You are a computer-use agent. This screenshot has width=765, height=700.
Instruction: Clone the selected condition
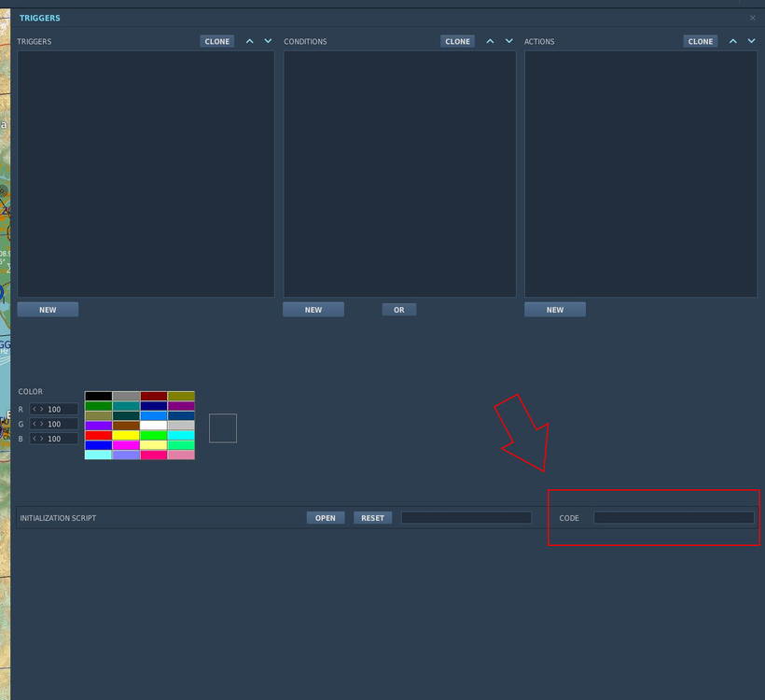tap(458, 41)
